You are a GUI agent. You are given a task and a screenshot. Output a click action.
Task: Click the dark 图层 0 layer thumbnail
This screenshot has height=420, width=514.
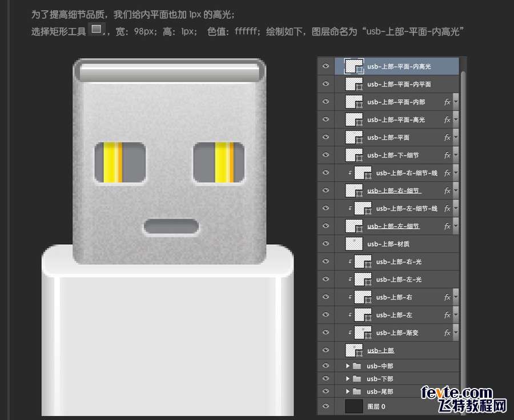354,406
